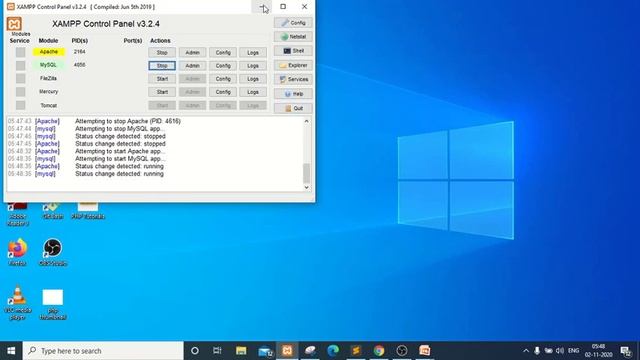Toggle Mercury service checkbox

[x=20, y=92]
